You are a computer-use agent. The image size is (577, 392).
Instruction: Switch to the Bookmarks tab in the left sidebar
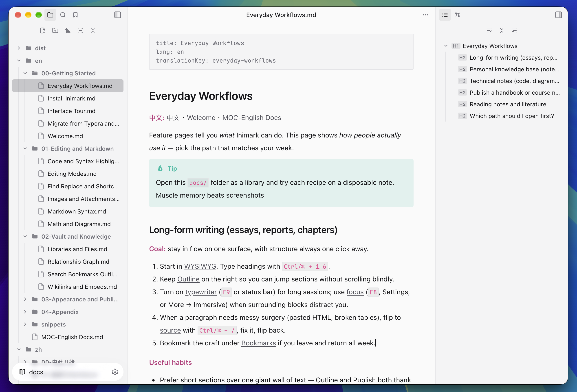(75, 15)
